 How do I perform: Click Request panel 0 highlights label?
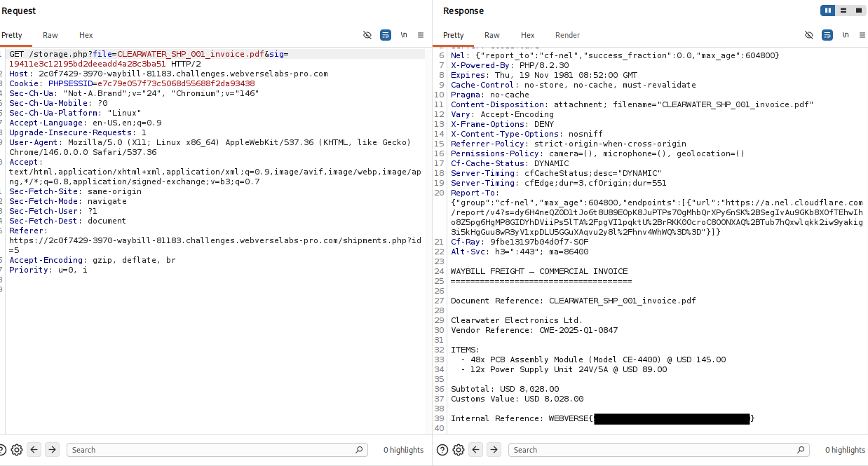(x=403, y=450)
